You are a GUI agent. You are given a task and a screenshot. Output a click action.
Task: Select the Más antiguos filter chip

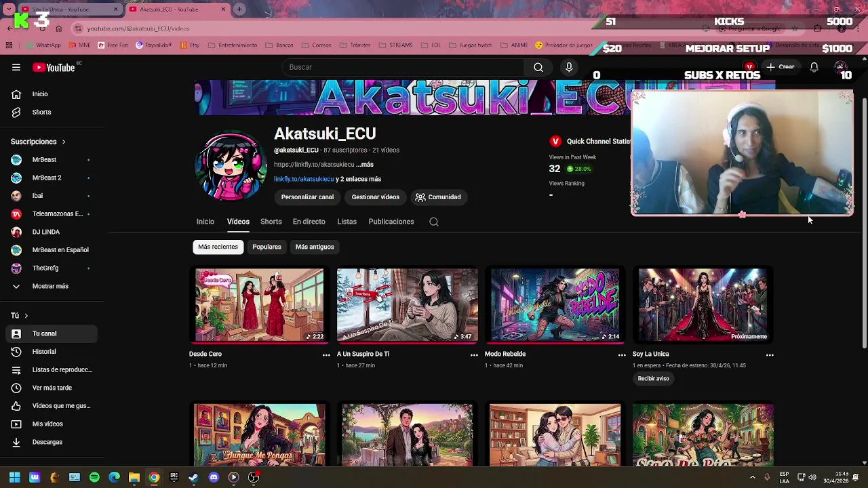(x=315, y=247)
